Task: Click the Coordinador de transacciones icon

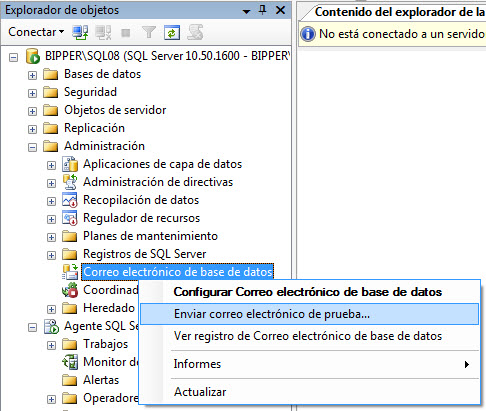Action: pyautogui.click(x=70, y=290)
